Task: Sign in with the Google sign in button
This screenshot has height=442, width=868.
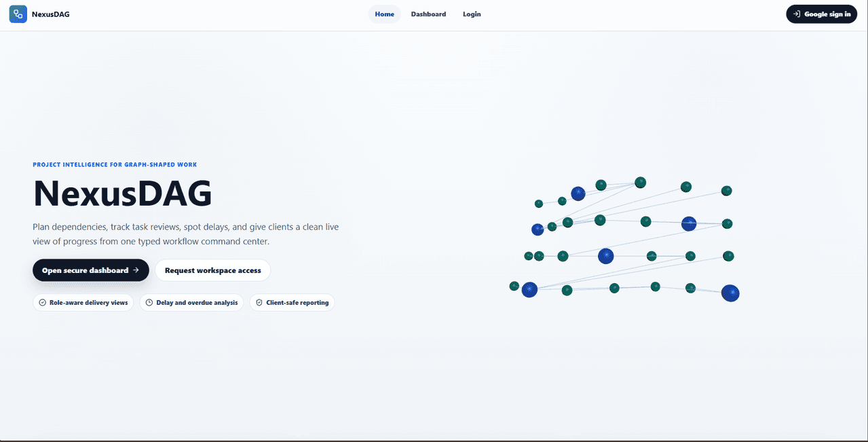Action: 821,14
